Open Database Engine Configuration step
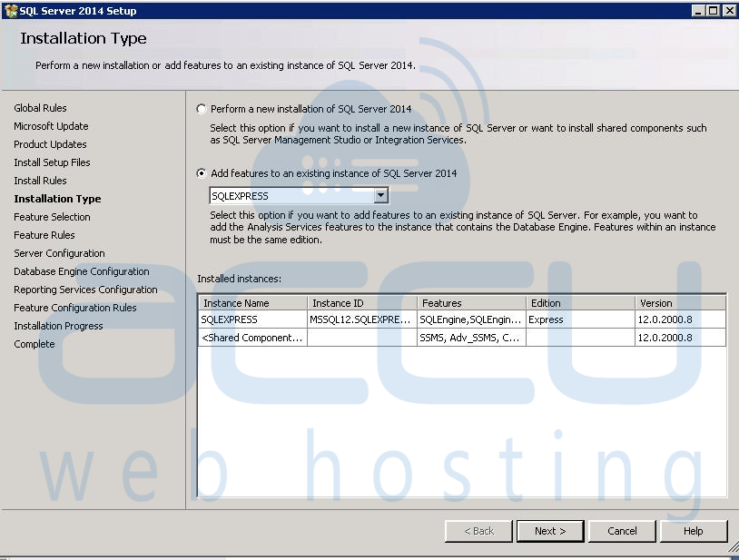Screen dimensions: 739x560 tap(81, 271)
